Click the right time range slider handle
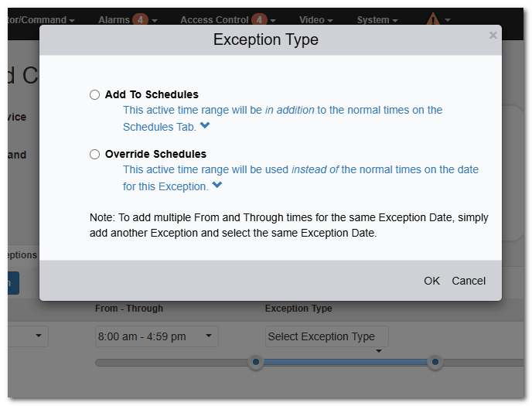Viewport: 532px width, 406px height. tap(435, 362)
